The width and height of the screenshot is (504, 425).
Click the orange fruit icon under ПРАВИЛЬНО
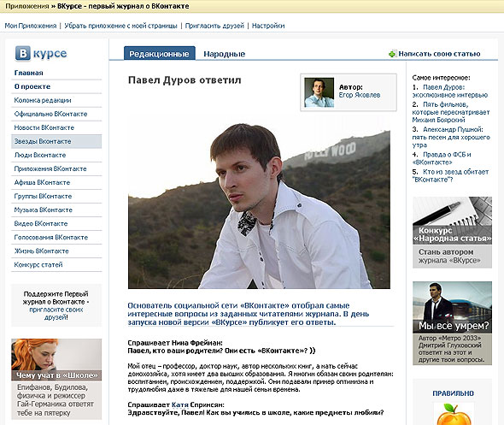point(454,414)
